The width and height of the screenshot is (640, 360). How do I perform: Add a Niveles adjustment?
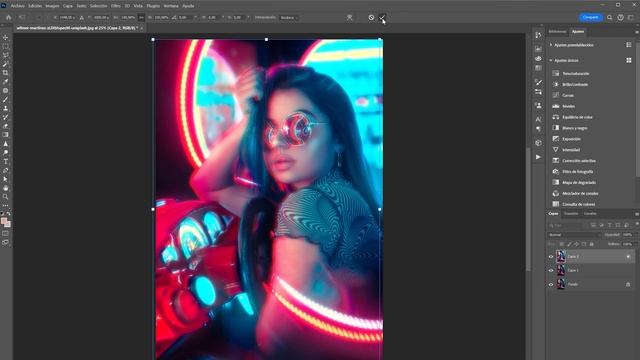coord(568,106)
